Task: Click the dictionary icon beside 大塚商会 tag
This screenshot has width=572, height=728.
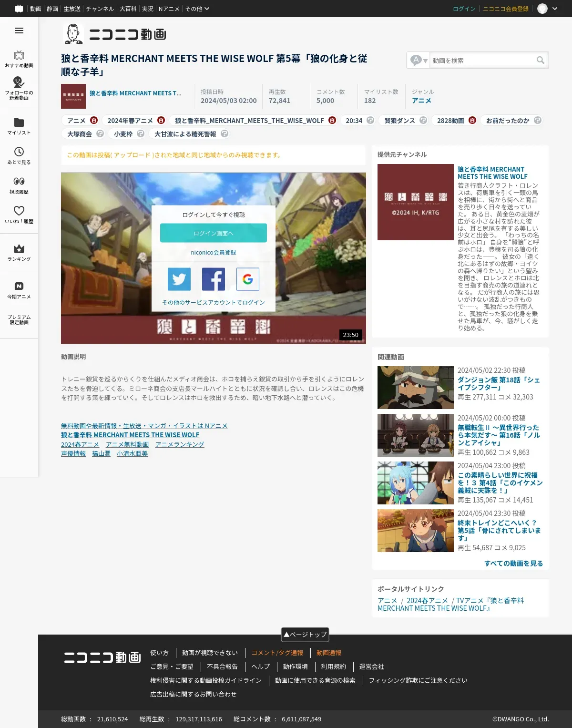Action: 100,133
